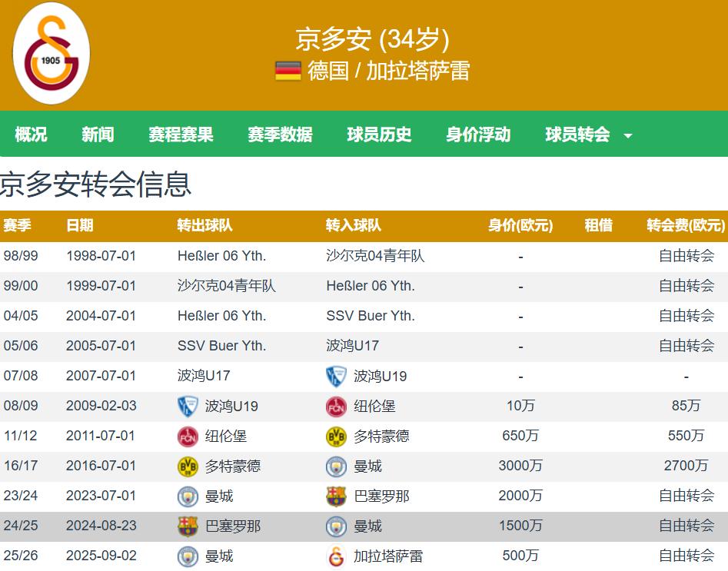Click the 赛季 column header
Viewport: 728px width, 571px height.
[17, 226]
